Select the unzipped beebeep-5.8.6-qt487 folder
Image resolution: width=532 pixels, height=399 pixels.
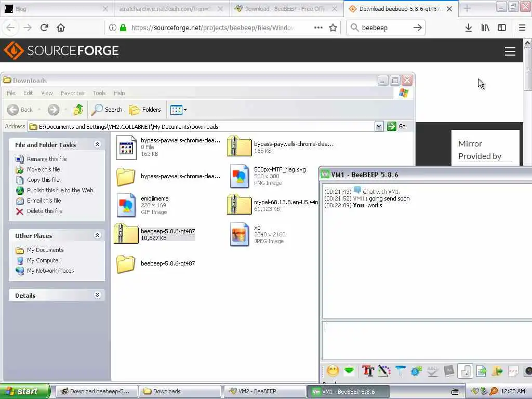pyautogui.click(x=155, y=263)
